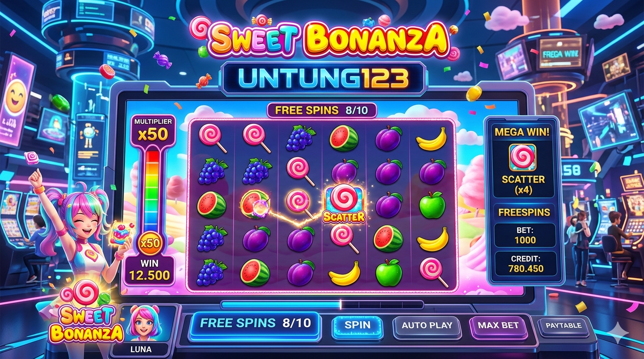Click the banana in the bottom row
The width and height of the screenshot is (644, 359).
344,273
